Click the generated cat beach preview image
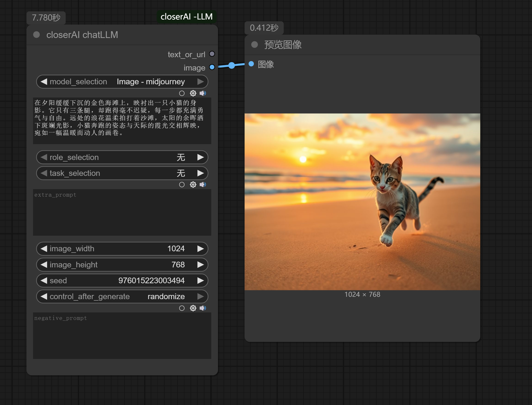Viewport: 532px width, 405px height. click(362, 202)
